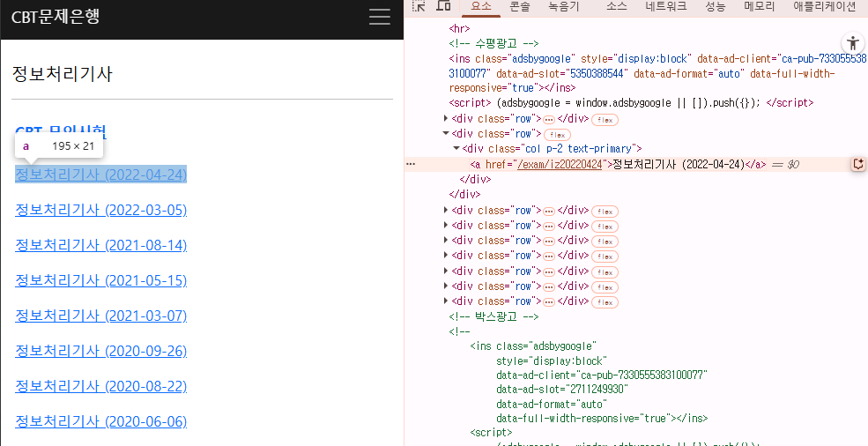
Task: Open 정보처리기사 (2021-08-14) exam link
Action: [100, 245]
